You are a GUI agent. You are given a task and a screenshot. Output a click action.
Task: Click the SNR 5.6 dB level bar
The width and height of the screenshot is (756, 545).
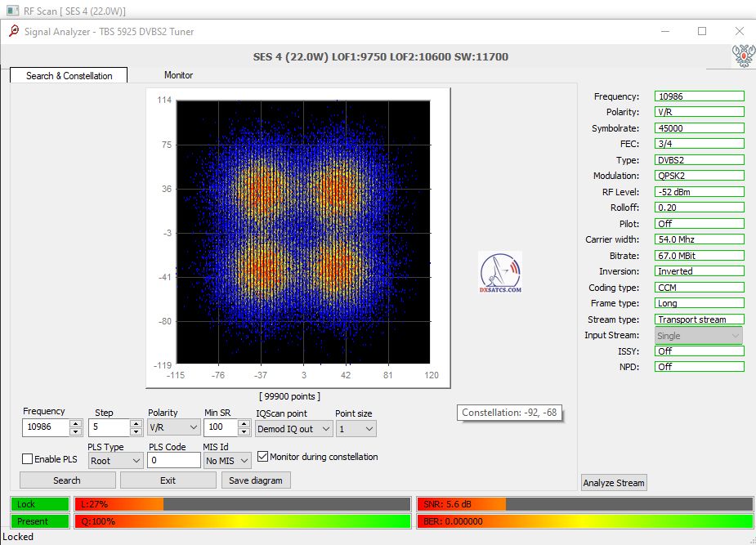584,504
